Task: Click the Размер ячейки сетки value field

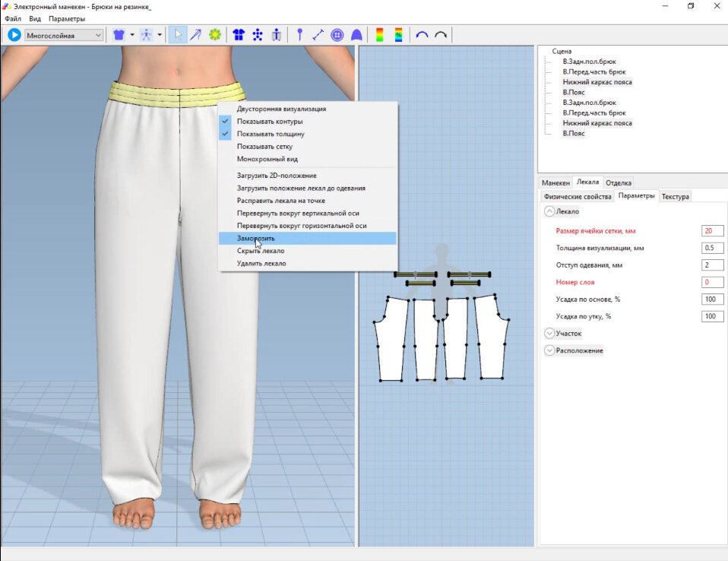Action: (712, 231)
